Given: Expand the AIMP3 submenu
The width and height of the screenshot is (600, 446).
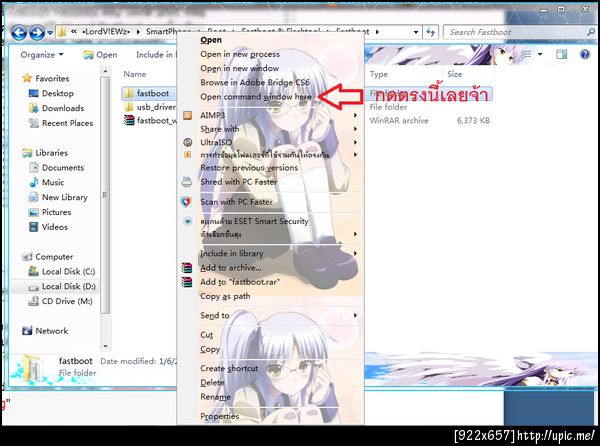Looking at the screenshot, I should point(271,115).
